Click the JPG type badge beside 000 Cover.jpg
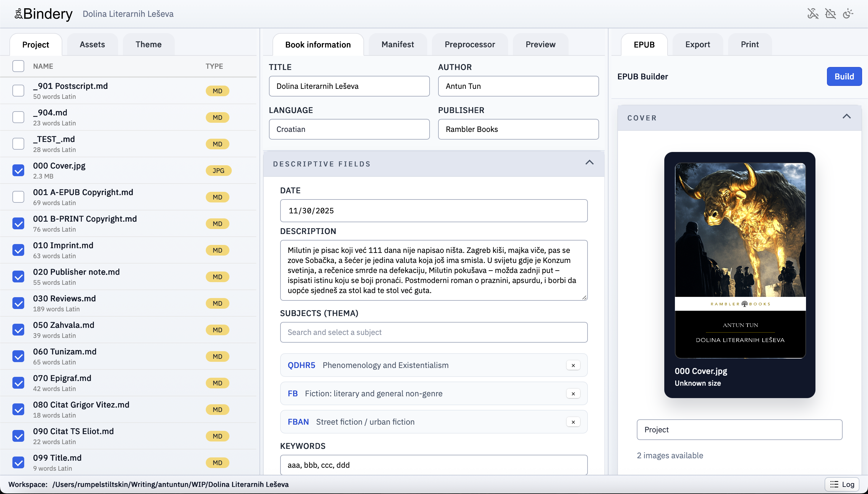 click(219, 170)
